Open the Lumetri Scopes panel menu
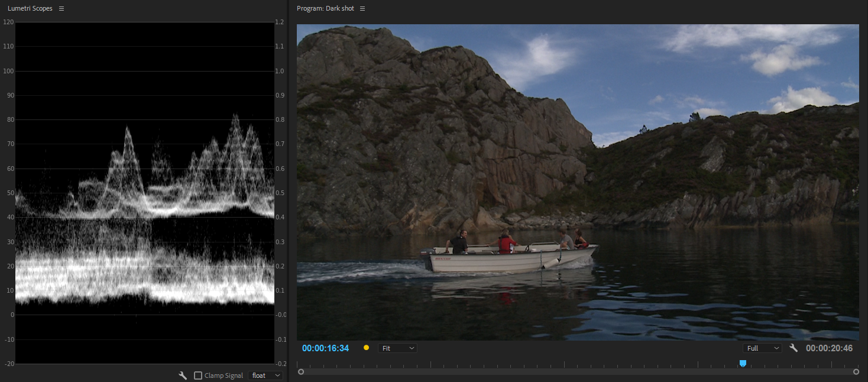868x382 pixels. pyautogui.click(x=61, y=9)
